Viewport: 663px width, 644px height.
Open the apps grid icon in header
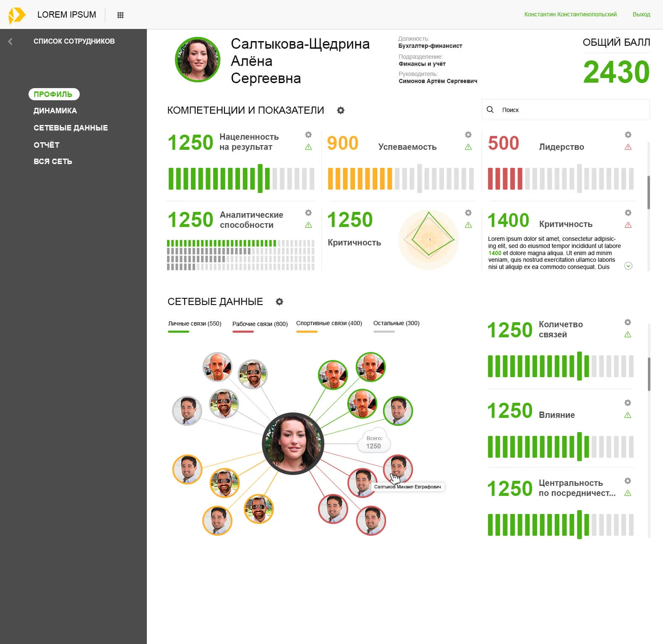(120, 15)
